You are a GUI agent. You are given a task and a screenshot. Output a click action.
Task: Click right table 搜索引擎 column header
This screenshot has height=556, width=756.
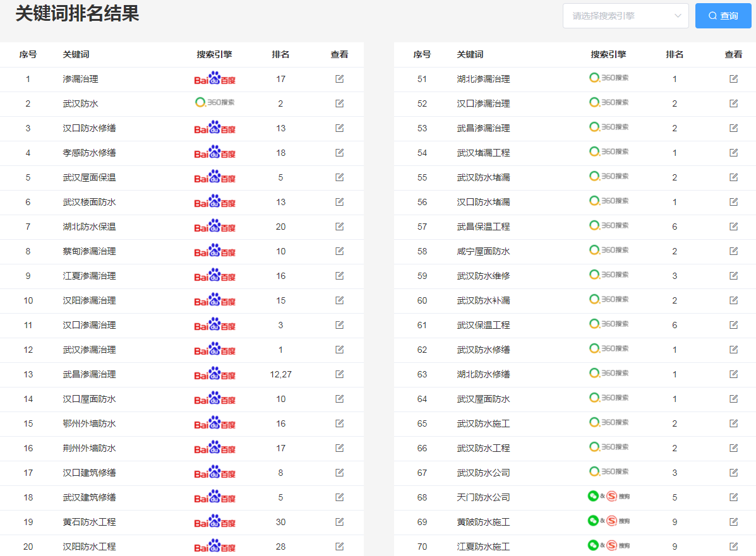(608, 54)
